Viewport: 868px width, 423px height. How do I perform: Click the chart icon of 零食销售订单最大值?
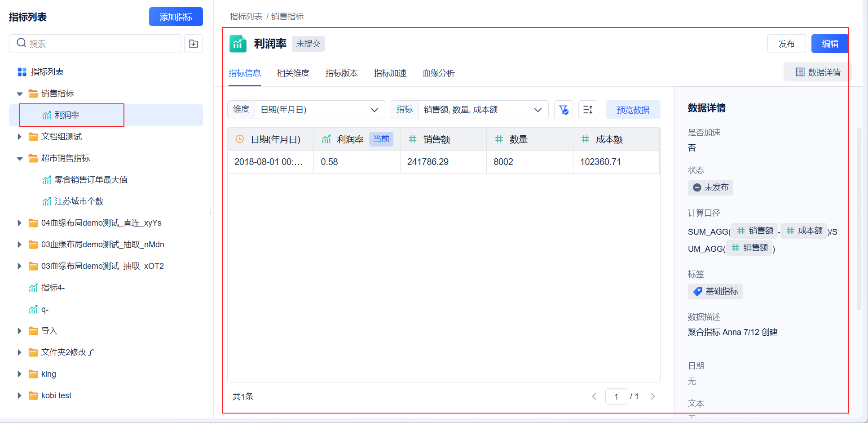[x=47, y=180]
